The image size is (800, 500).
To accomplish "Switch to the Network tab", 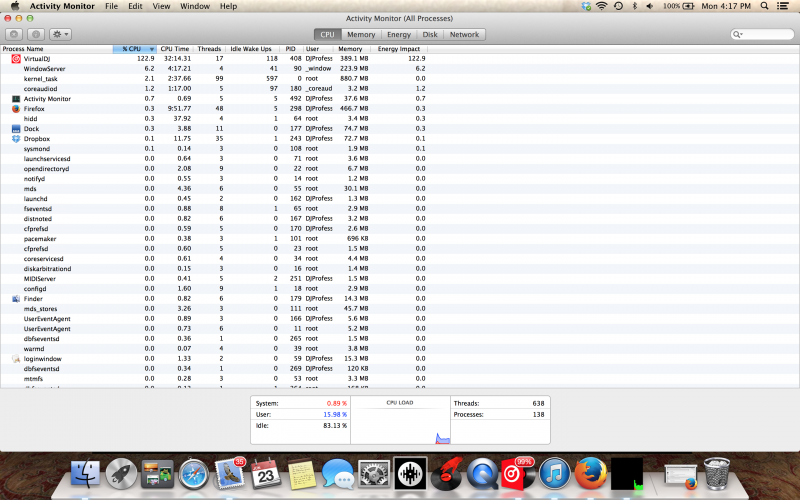I will 464,34.
